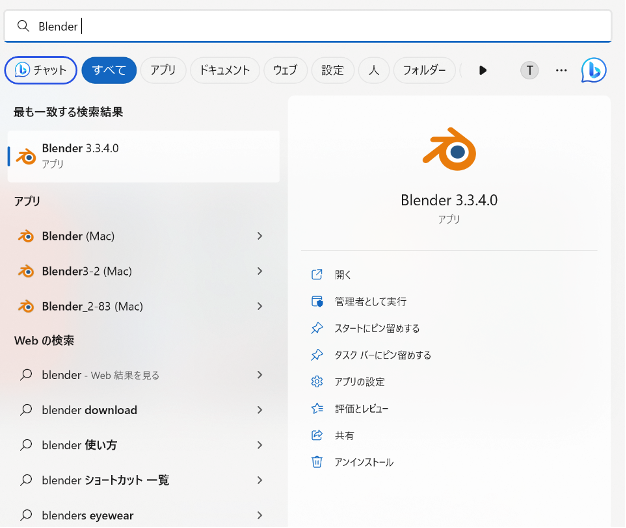Expand the blenders eyewear chevron
Viewport: 626px width, 528px height.
(260, 516)
